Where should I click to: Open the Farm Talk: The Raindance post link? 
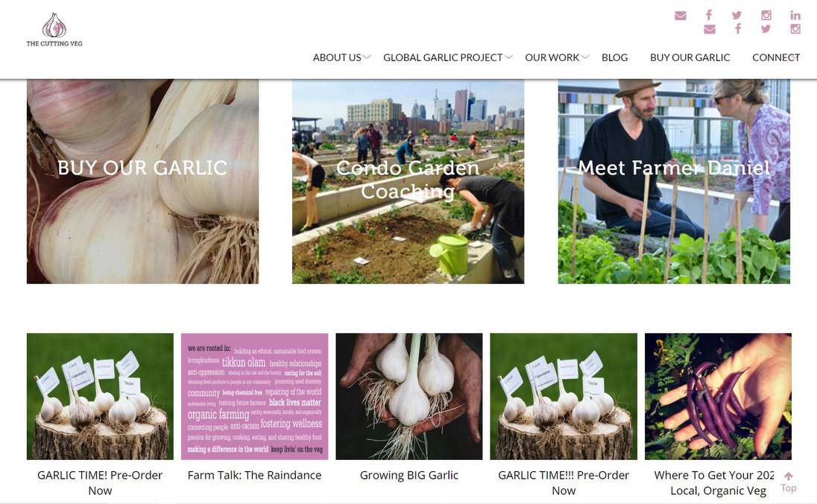(x=254, y=476)
